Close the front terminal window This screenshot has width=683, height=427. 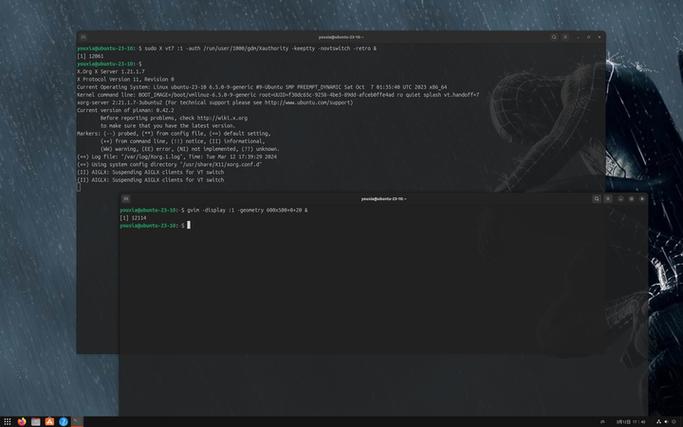click(x=642, y=199)
